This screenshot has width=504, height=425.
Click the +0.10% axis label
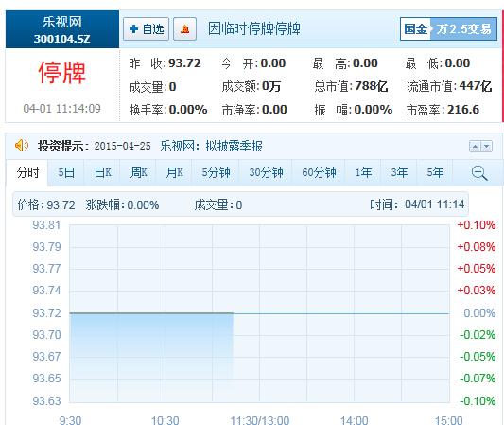[x=477, y=225]
